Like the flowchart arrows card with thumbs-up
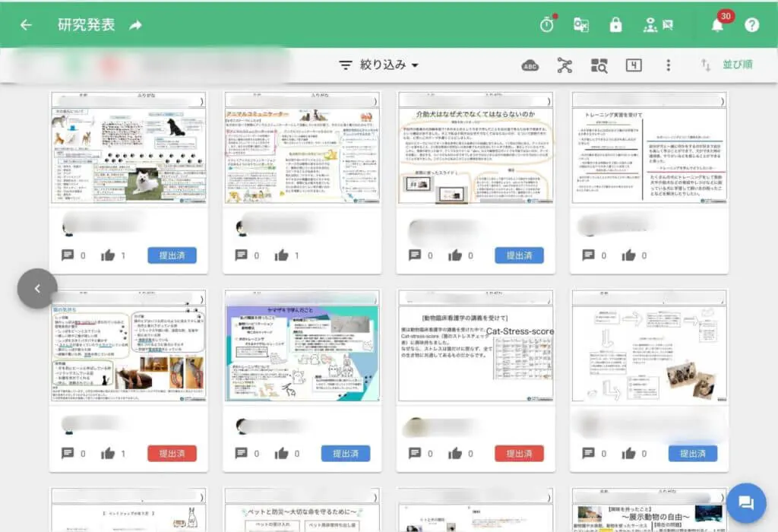The height and width of the screenshot is (532, 778). click(x=628, y=453)
